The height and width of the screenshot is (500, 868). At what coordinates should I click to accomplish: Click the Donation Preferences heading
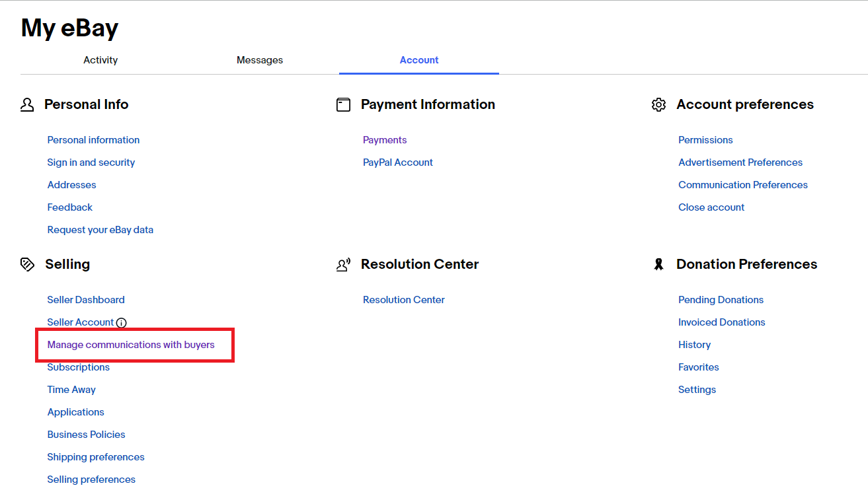tap(747, 264)
